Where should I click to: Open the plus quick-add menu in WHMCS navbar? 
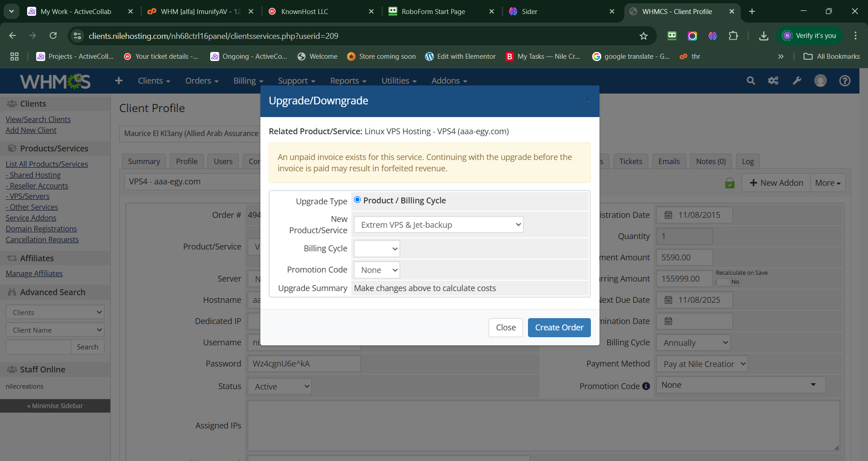[x=119, y=80]
